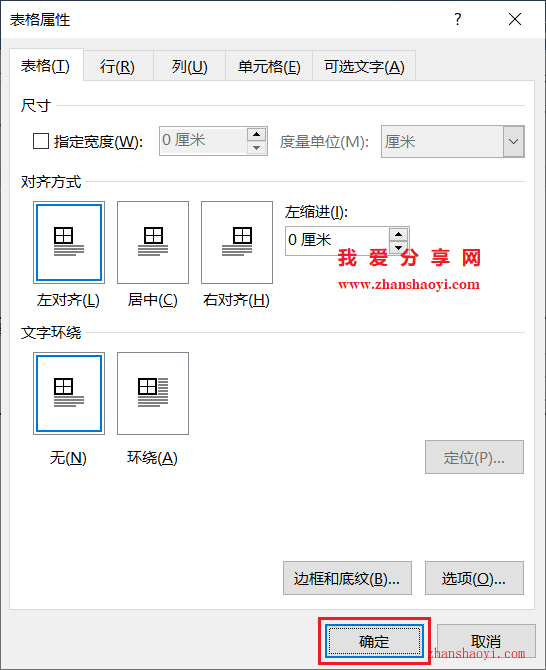Open 边框和底纹 settings
This screenshot has width=546, height=670.
pyautogui.click(x=347, y=578)
